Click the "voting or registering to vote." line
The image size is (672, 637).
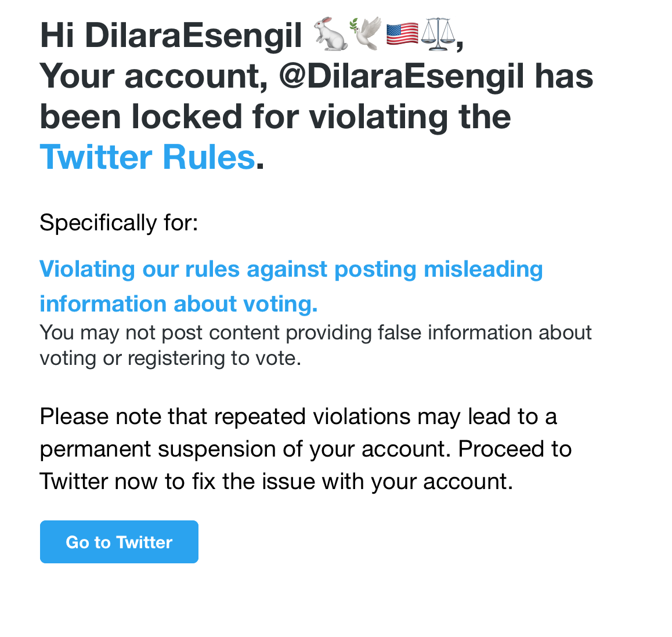pyautogui.click(x=171, y=358)
